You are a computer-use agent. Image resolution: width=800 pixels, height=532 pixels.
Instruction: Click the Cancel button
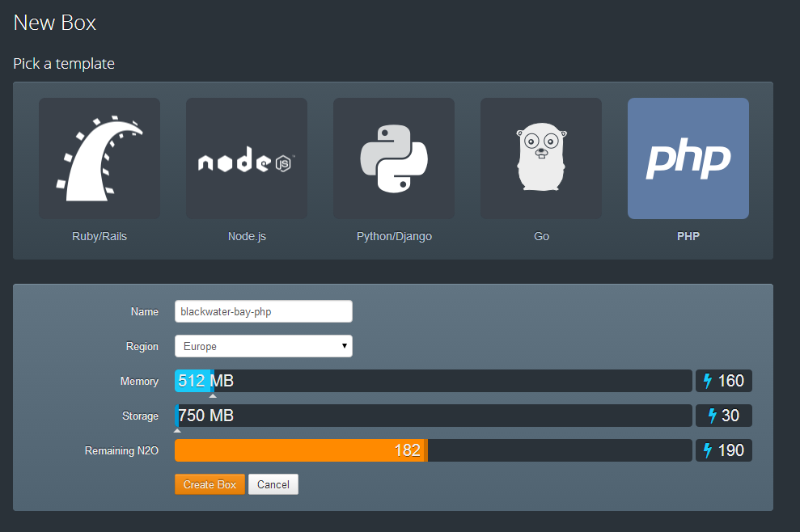[x=273, y=483]
